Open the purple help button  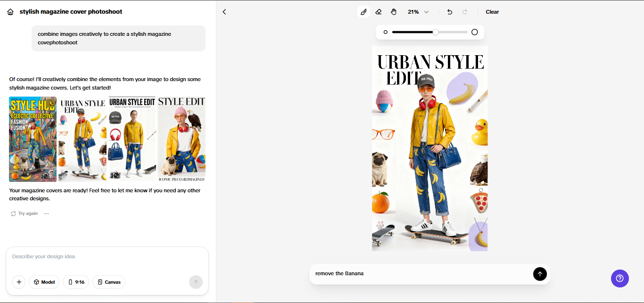tap(619, 278)
